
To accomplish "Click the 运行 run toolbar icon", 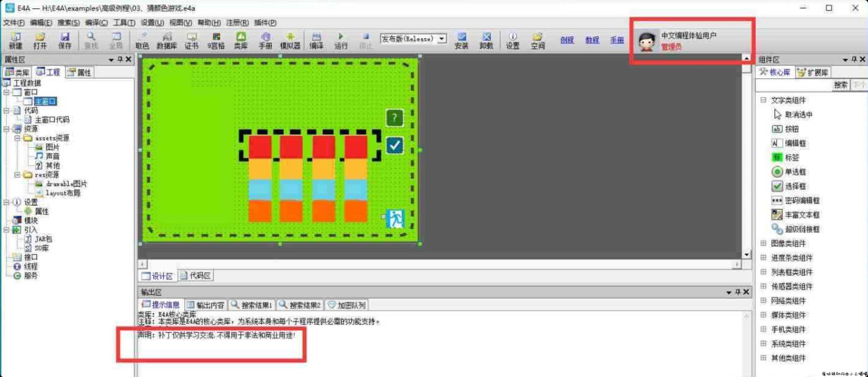I will point(341,40).
